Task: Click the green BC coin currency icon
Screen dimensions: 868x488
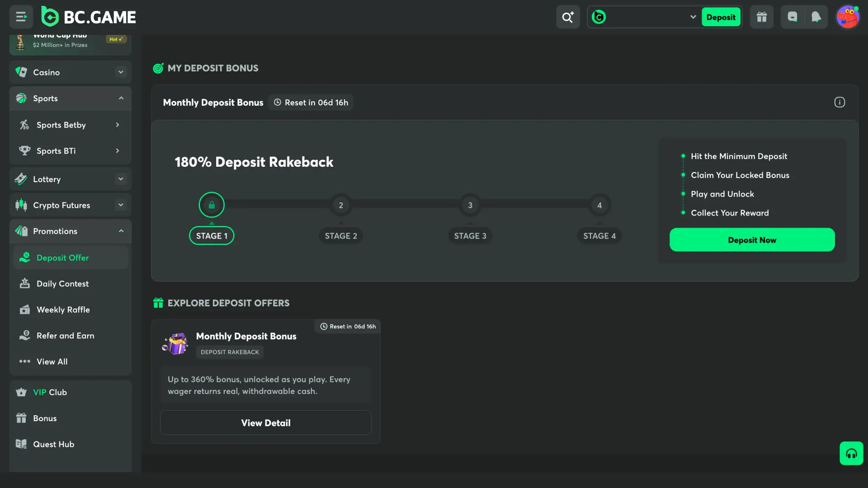Action: click(599, 17)
